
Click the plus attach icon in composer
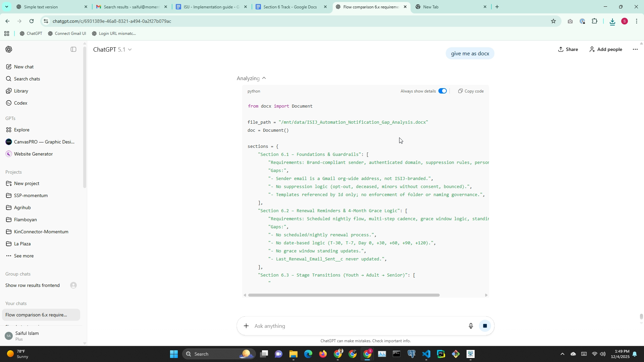246,326
